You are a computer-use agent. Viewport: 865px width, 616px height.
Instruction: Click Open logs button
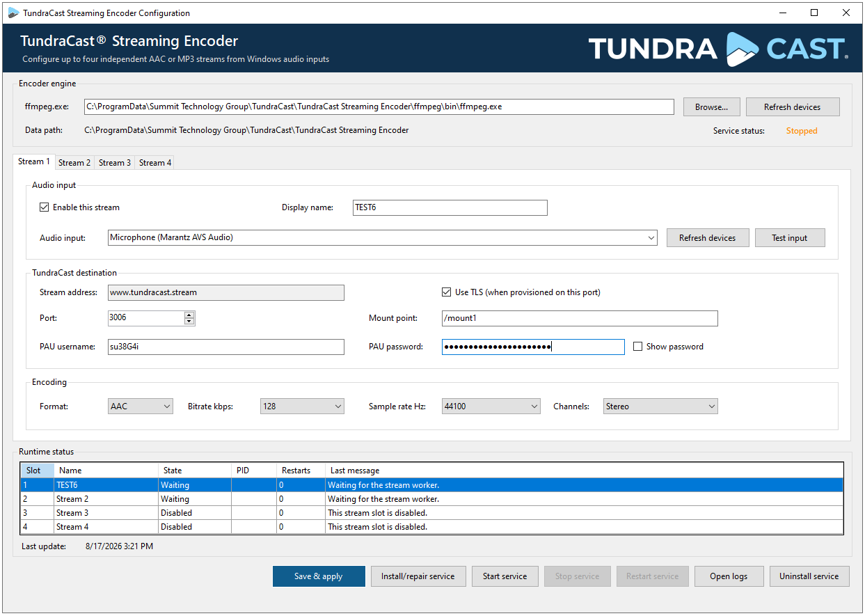[729, 576]
